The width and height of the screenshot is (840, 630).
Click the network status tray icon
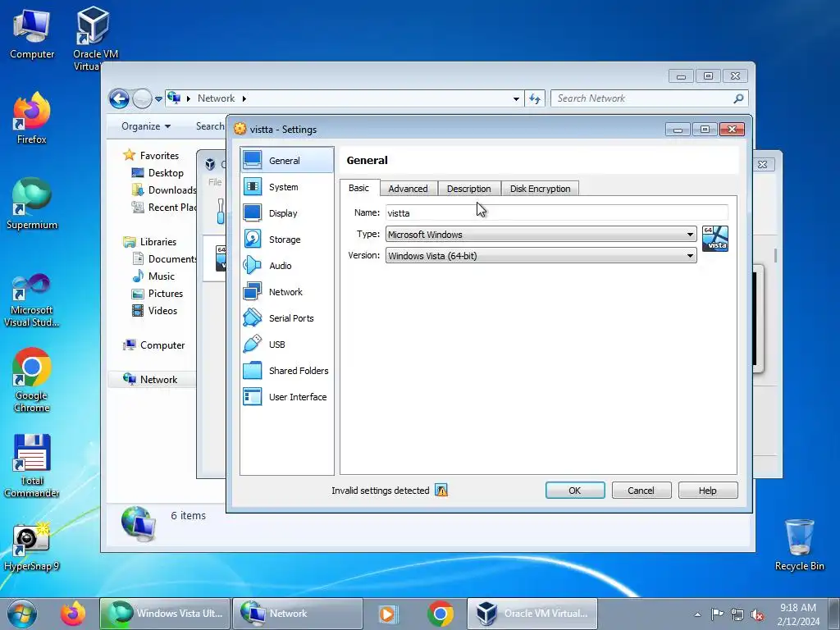(x=737, y=614)
